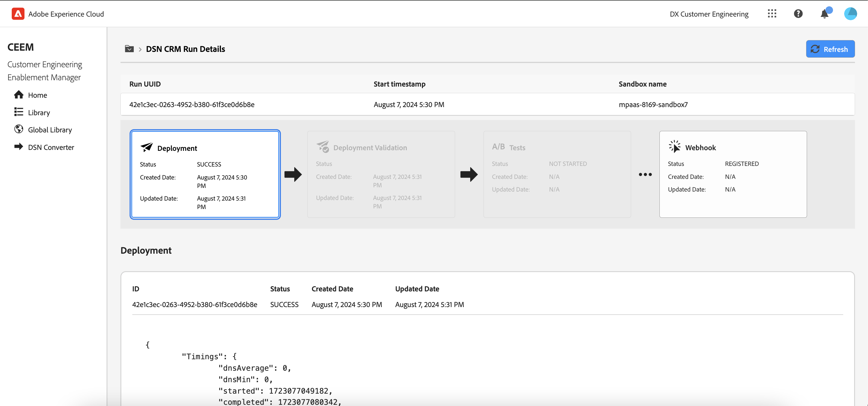Click the Home house icon in sidebar
The image size is (868, 406).
click(x=19, y=95)
